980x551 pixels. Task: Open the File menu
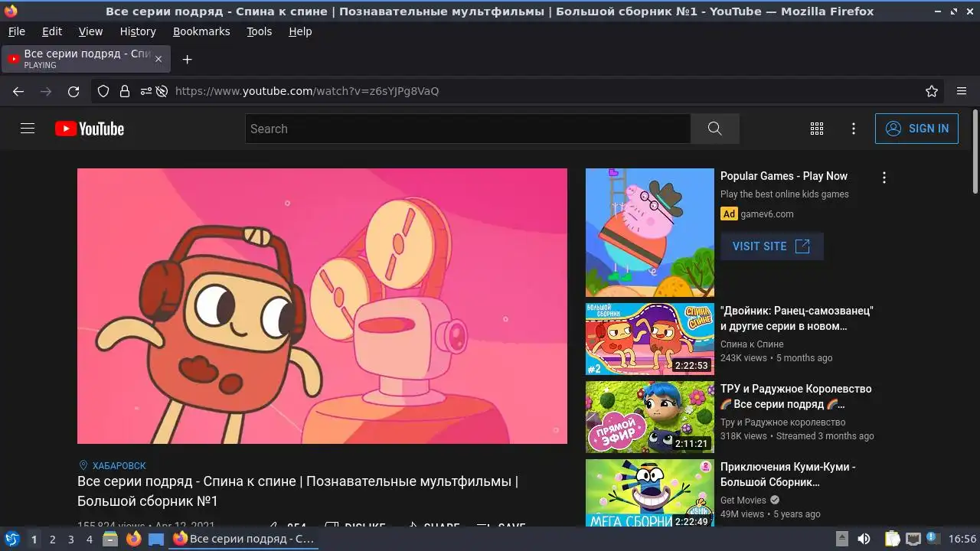point(16,31)
